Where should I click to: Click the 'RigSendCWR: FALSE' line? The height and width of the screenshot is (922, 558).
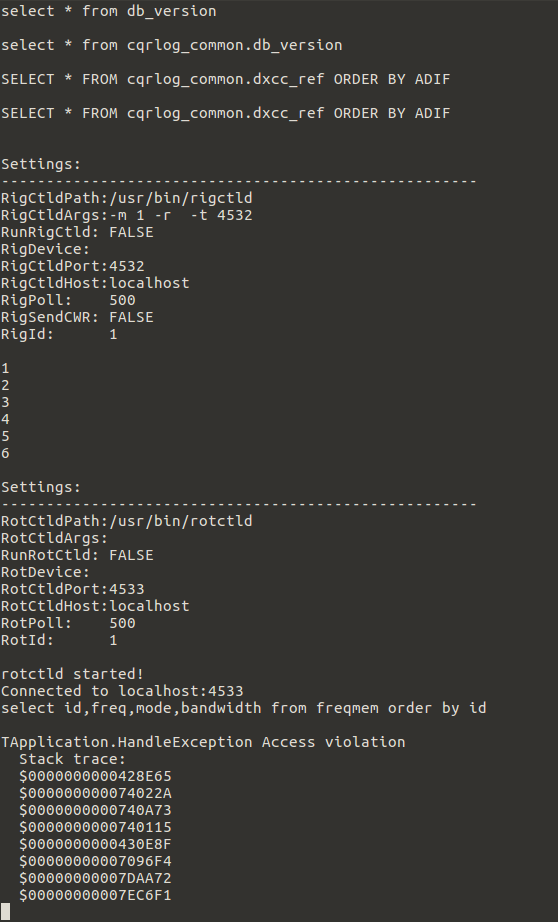click(77, 318)
